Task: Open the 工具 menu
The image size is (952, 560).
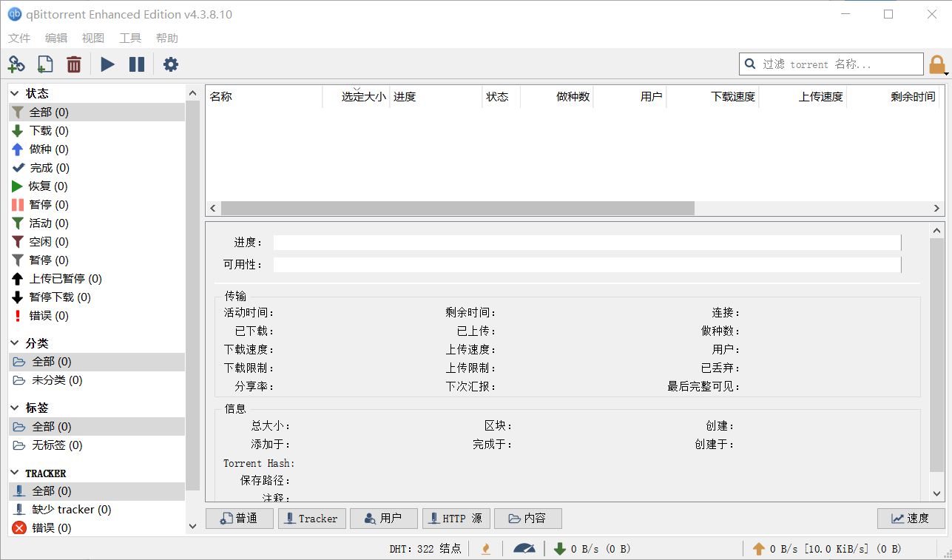Action: pos(130,38)
